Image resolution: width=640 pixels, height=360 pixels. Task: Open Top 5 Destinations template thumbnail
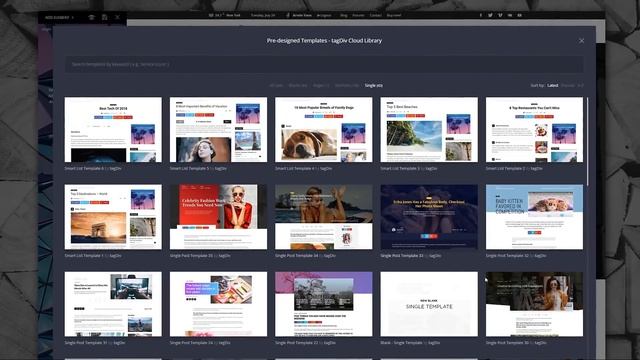113,217
